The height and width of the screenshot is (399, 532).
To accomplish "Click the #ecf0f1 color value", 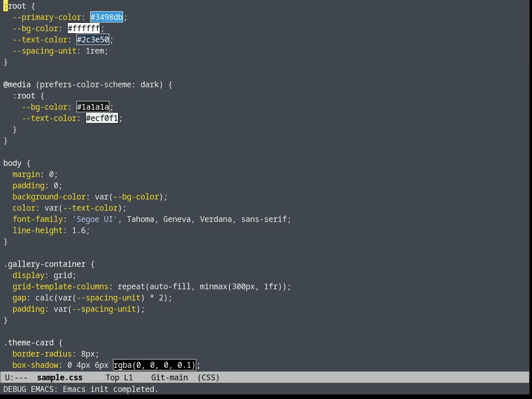I will coord(102,118).
